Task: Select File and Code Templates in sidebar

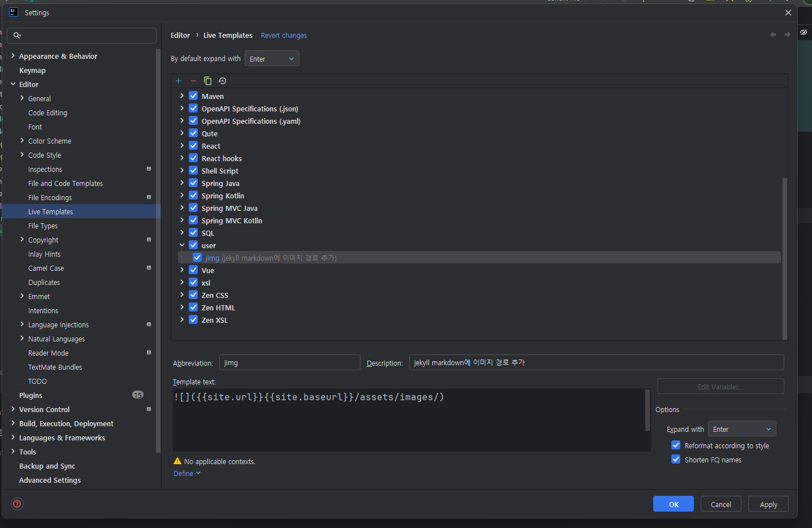Action: (x=66, y=184)
